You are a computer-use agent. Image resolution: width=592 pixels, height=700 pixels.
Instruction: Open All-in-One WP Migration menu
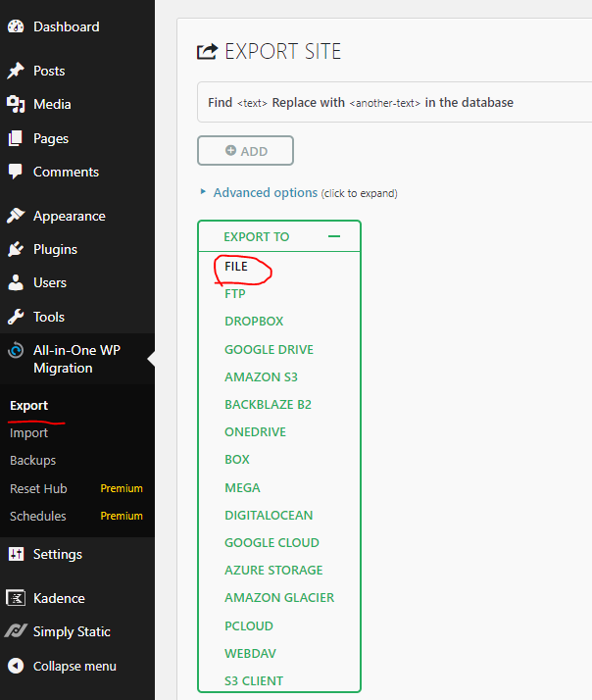(77, 359)
